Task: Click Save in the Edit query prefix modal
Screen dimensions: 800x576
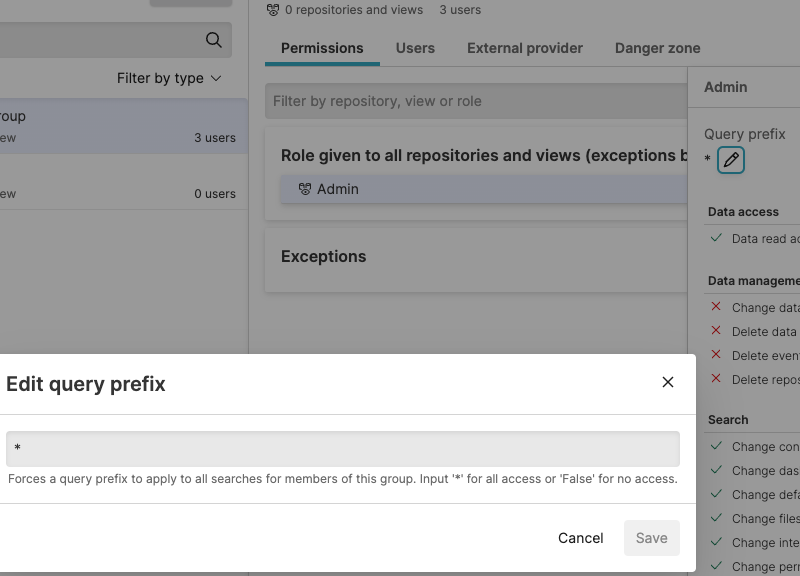Action: (651, 538)
